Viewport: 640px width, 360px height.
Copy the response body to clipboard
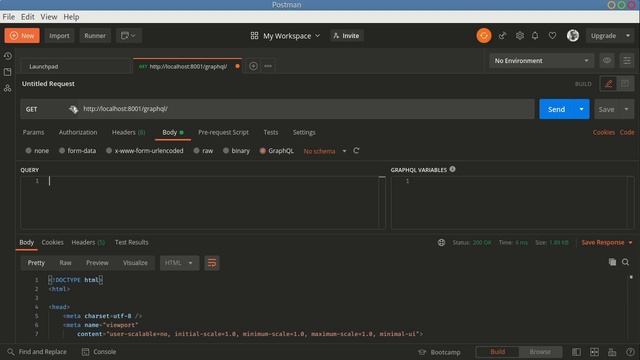pos(612,262)
